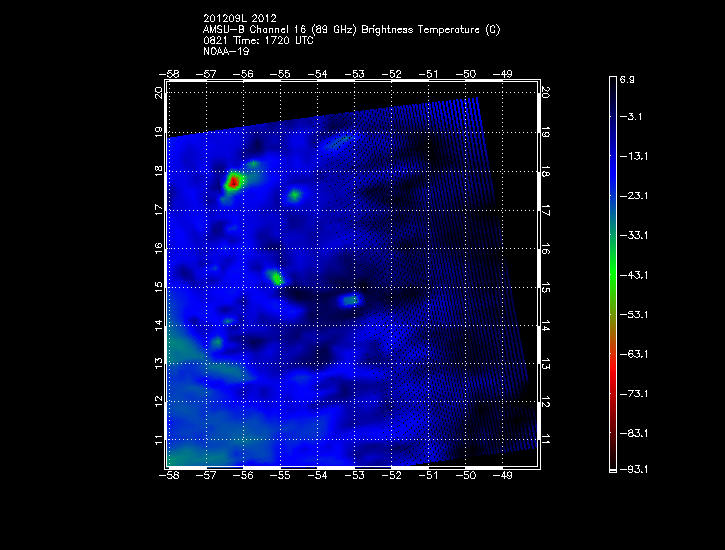Viewport: 725px width, 550px height.
Task: Click the "-50" longitude label on bottom axis
Action: (465, 475)
